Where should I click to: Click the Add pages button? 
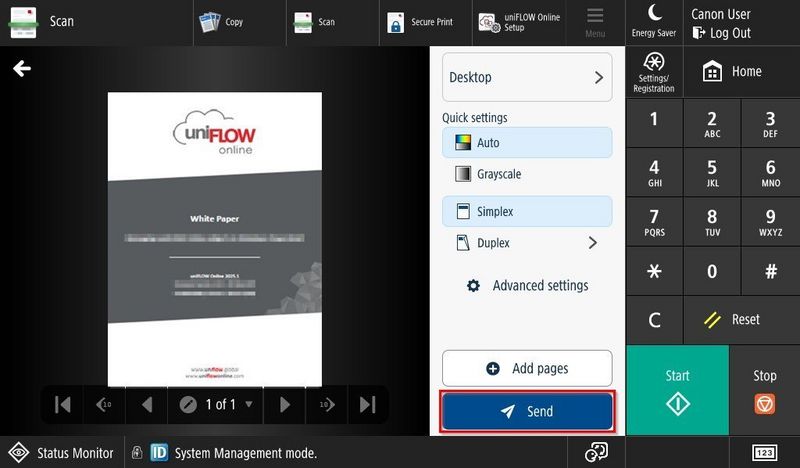pyautogui.click(x=527, y=369)
